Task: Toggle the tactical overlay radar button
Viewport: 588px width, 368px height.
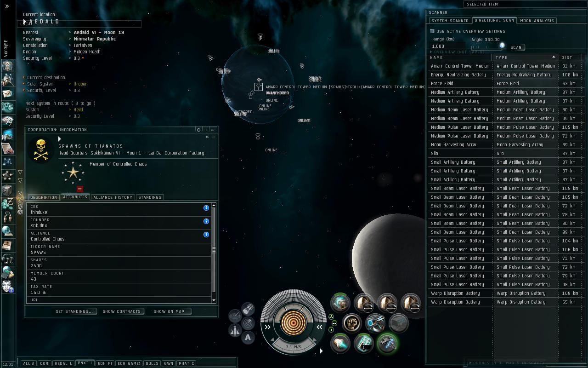Action: [x=248, y=323]
